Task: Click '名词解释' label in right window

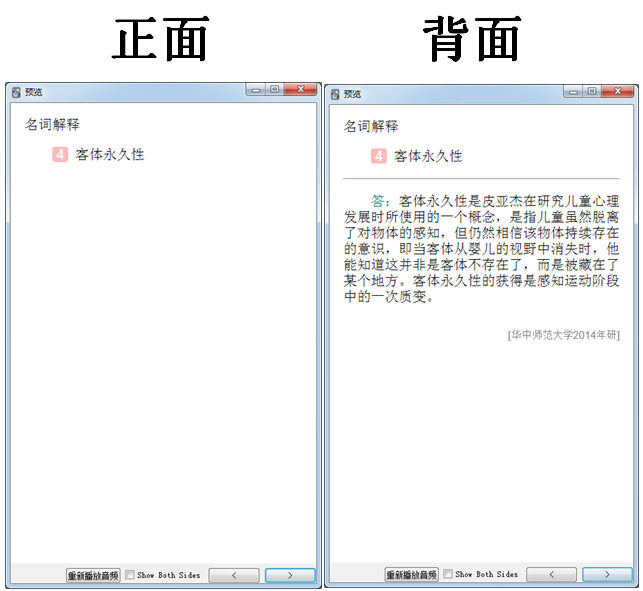Action: point(371,126)
